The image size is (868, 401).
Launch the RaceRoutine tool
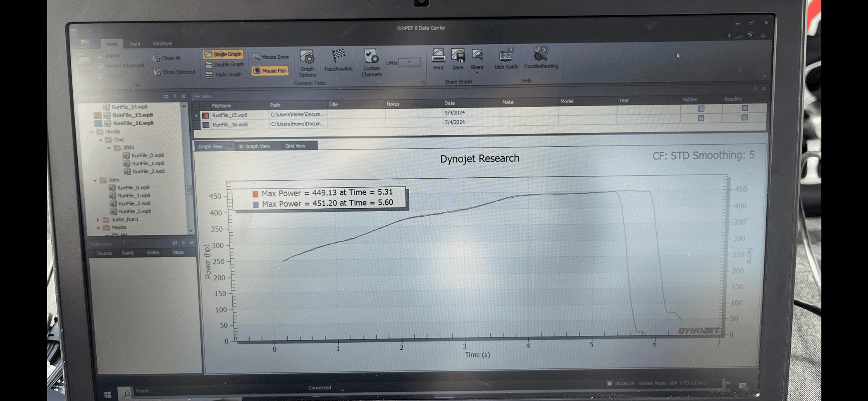[339, 60]
